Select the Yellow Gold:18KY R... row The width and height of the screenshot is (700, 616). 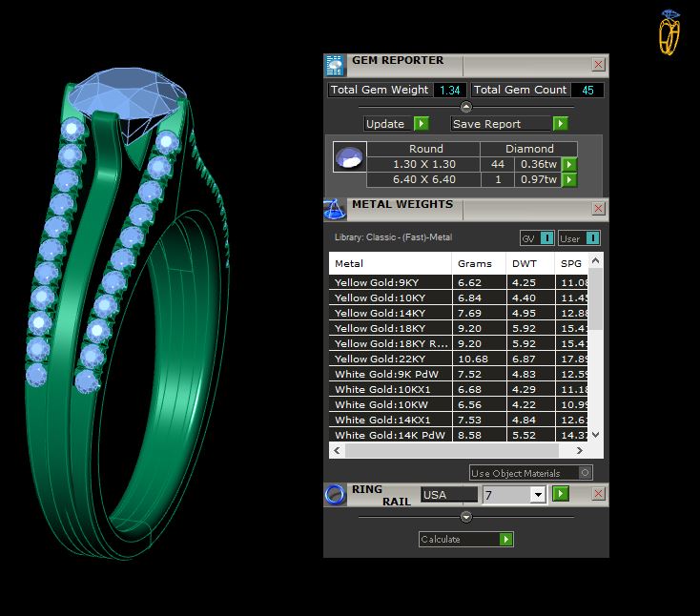pyautogui.click(x=459, y=343)
